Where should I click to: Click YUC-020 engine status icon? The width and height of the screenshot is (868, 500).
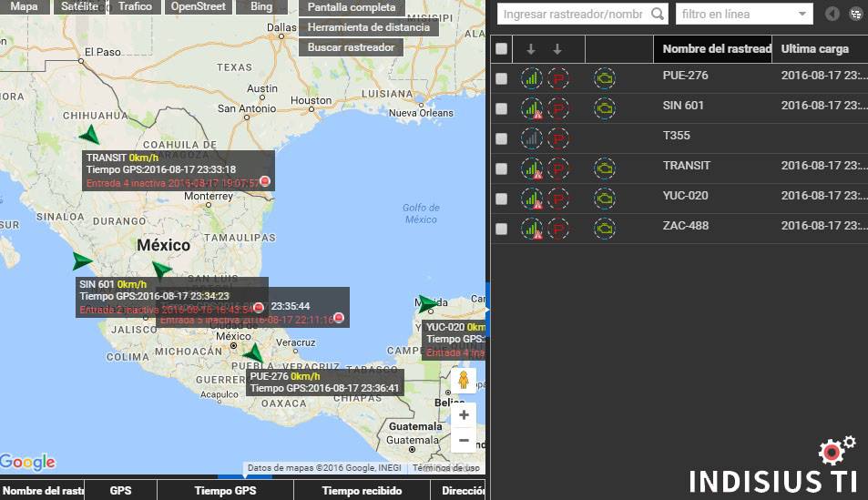point(605,199)
